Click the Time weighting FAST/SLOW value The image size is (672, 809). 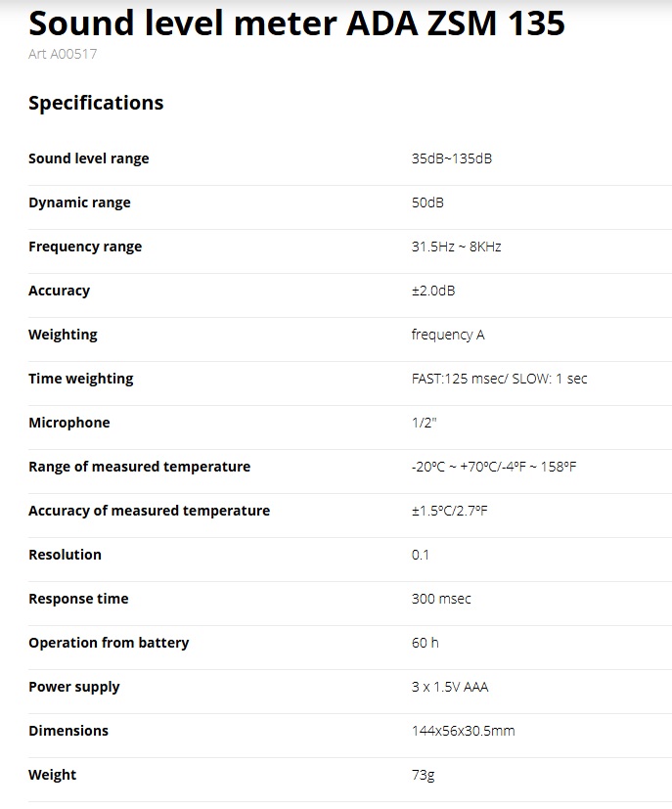click(x=499, y=379)
